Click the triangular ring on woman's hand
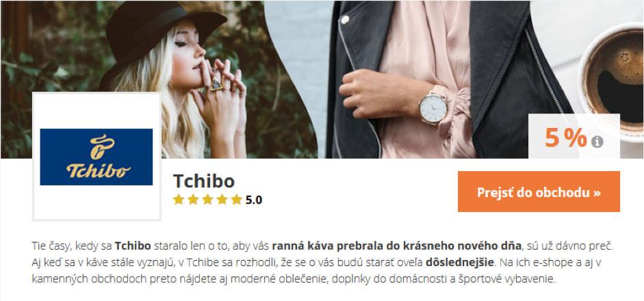This screenshot has width=644, height=301. pyautogui.click(x=216, y=84)
